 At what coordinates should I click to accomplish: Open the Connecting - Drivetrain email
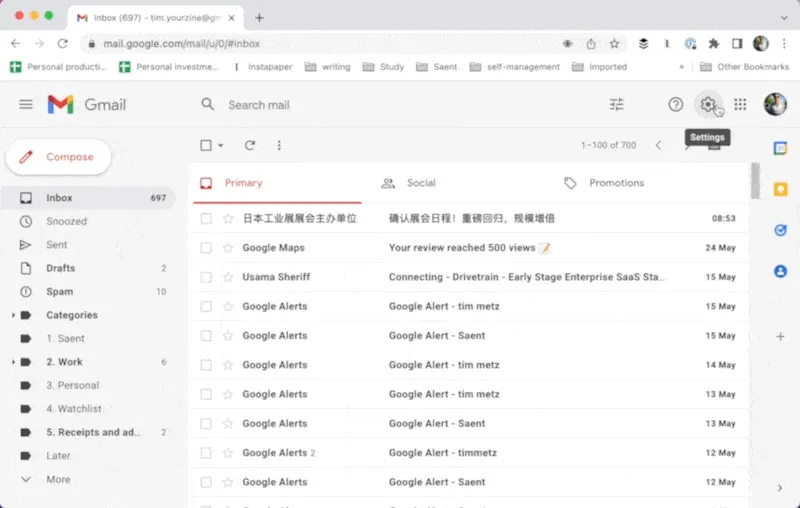[x=469, y=277]
